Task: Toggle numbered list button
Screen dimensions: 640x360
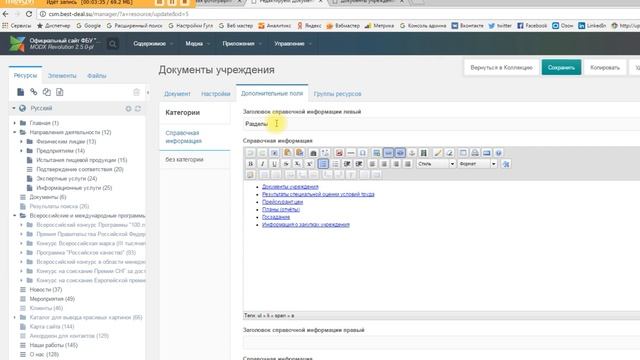Action: pyautogui.click(x=335, y=164)
